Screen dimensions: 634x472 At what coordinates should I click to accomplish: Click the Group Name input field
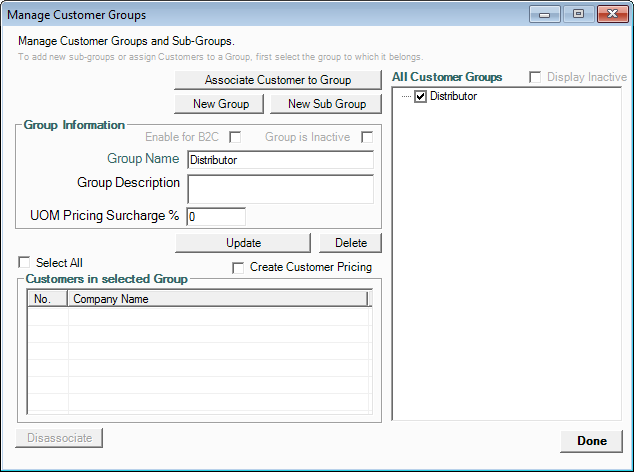(x=279, y=160)
